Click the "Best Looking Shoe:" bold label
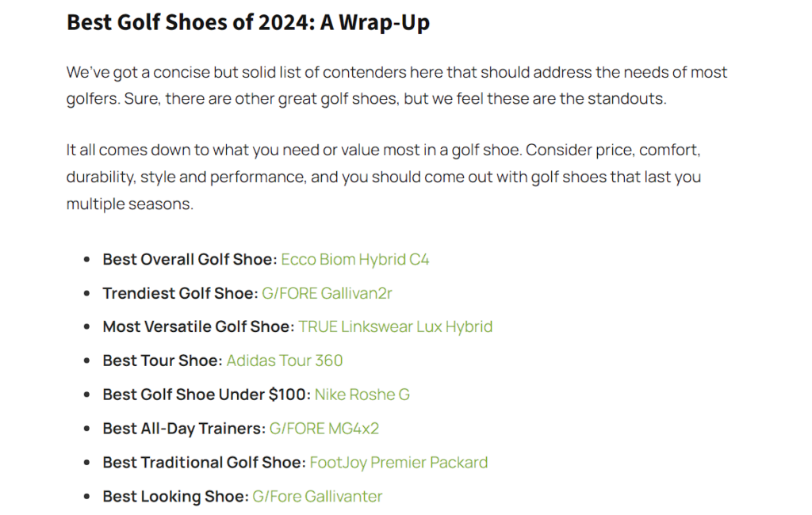This screenshot has width=812, height=515. click(175, 496)
